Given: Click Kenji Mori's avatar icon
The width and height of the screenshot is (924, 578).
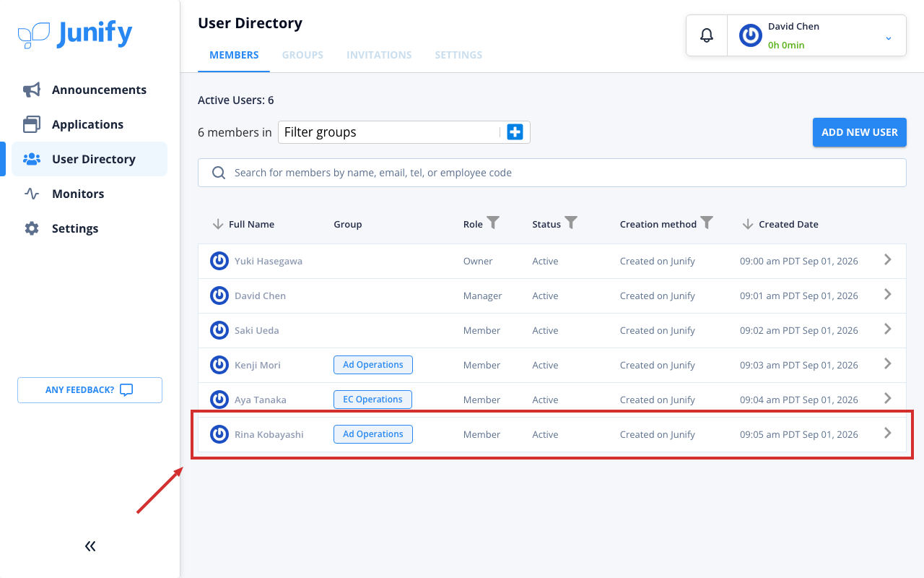Looking at the screenshot, I should 219,365.
